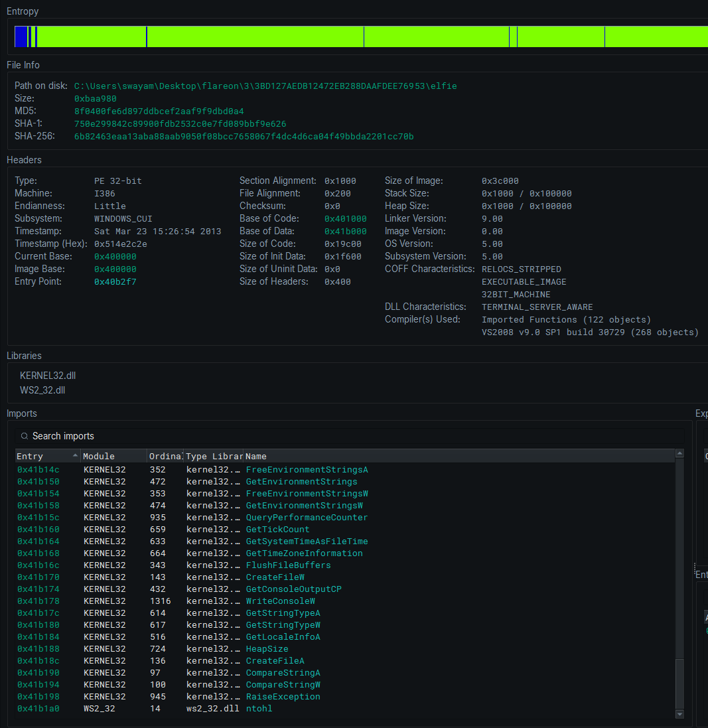Jump to Entry Point address 0x40b2f7

tap(115, 282)
